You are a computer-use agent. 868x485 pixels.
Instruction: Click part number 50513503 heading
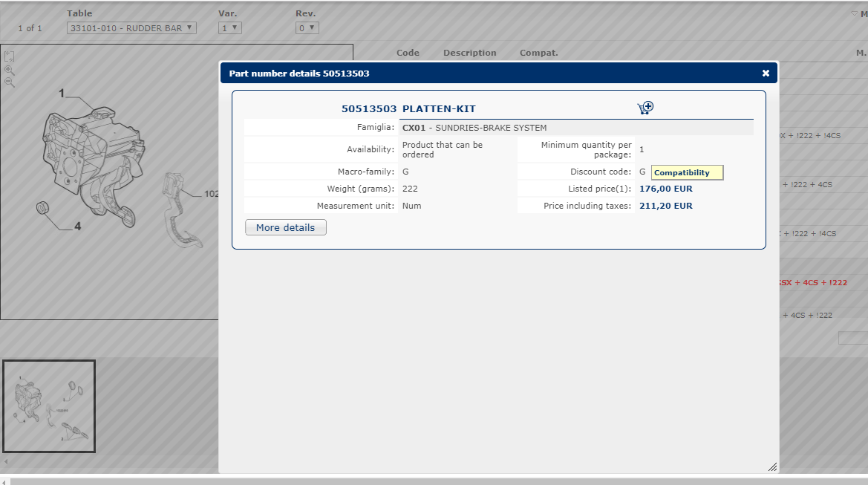pos(369,109)
